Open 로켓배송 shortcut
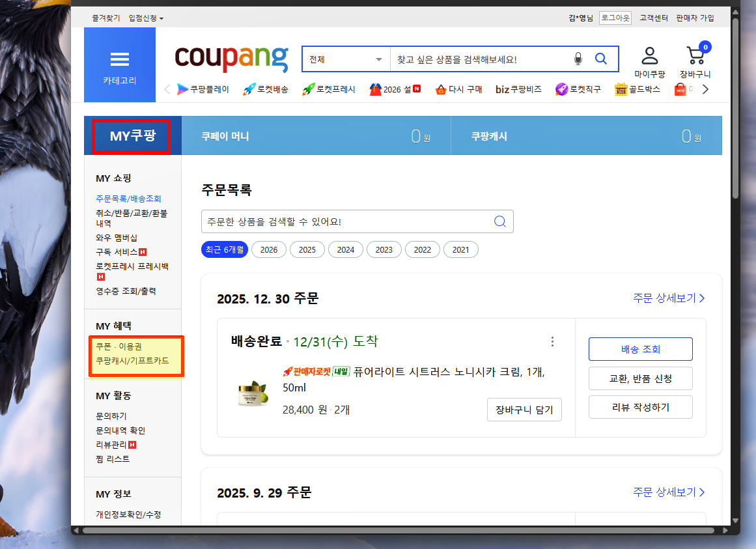 coord(266,89)
